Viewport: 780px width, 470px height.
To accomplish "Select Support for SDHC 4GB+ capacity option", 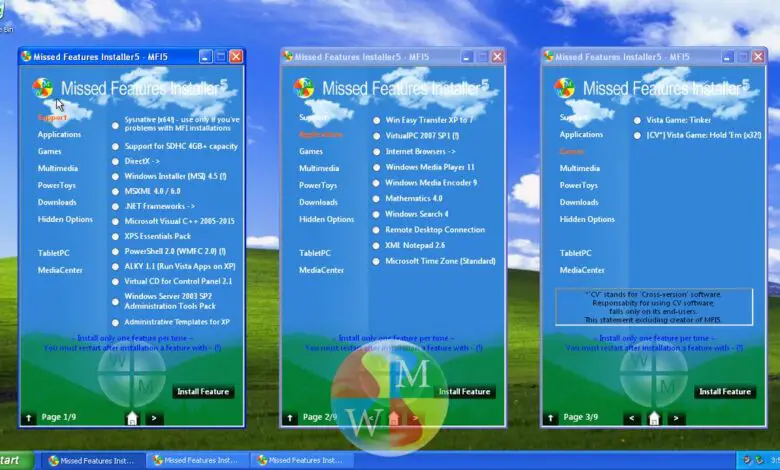I will click(115, 147).
